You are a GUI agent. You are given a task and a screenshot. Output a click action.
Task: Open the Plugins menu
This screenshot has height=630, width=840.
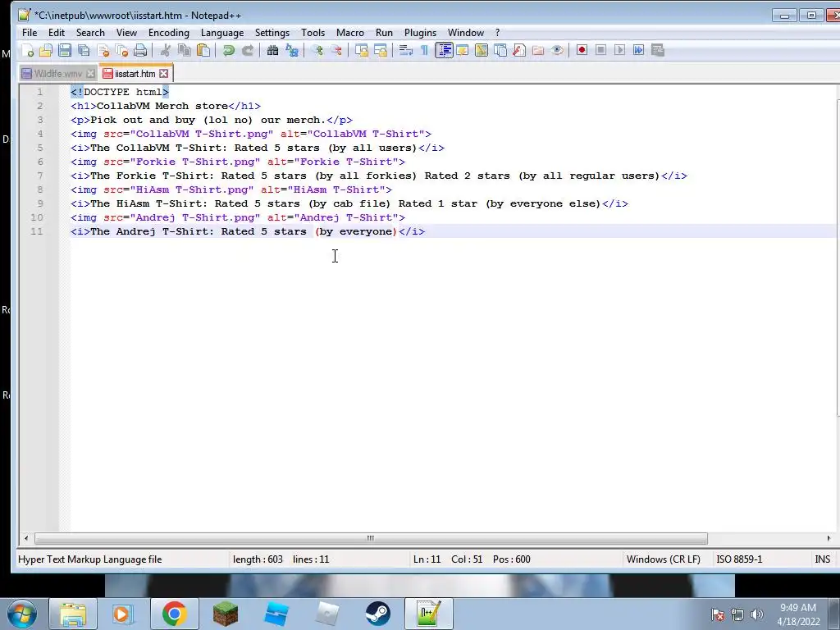pos(420,33)
